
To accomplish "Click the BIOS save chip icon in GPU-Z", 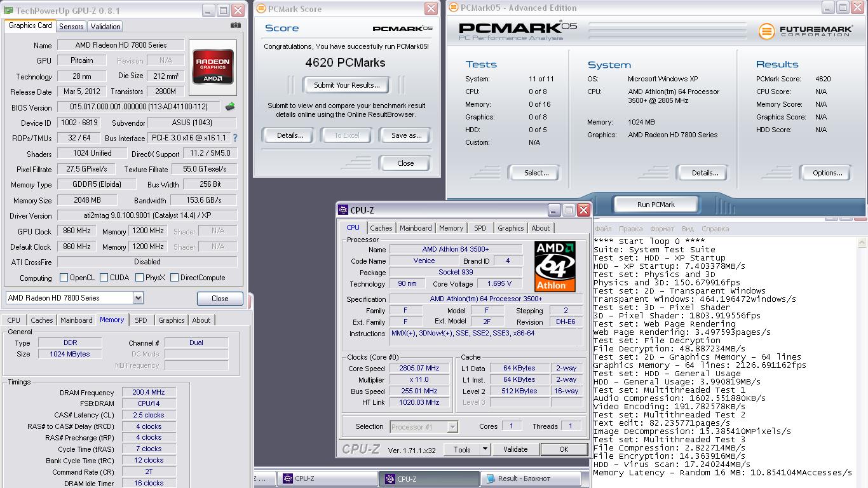I will click(x=230, y=107).
